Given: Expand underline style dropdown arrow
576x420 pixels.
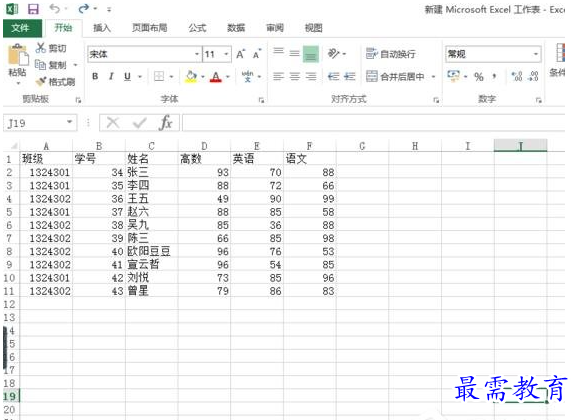Looking at the screenshot, I should point(140,77).
